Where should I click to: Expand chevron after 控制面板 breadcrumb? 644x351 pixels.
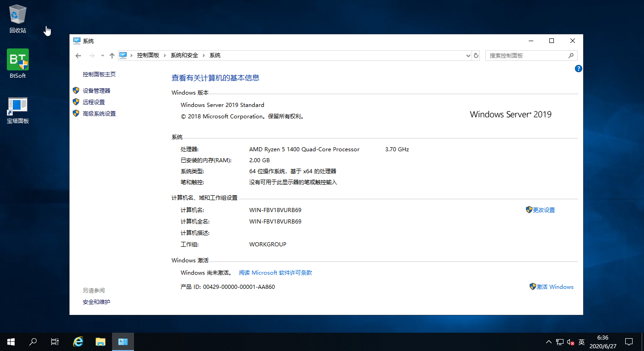165,55
